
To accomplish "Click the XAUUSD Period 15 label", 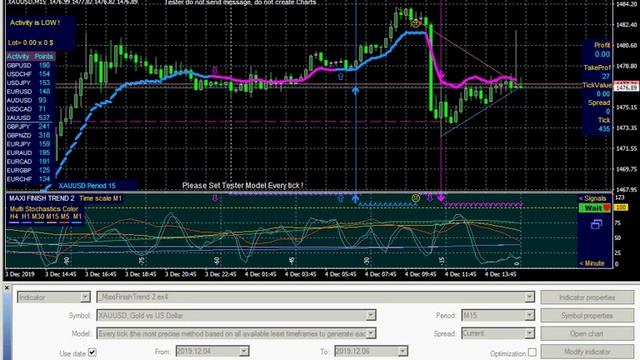I will [x=87, y=186].
